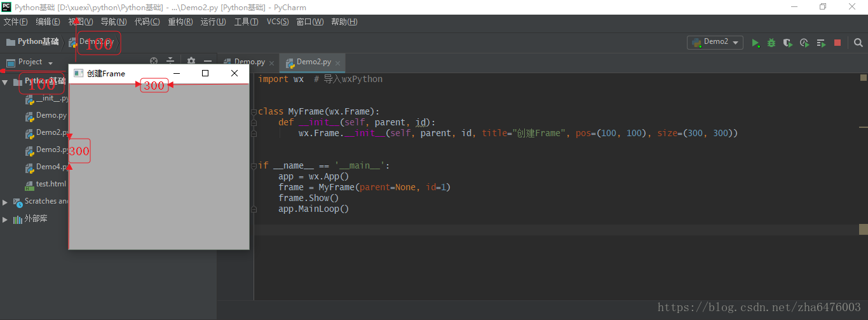Collapse all in Project panel

coord(170,61)
